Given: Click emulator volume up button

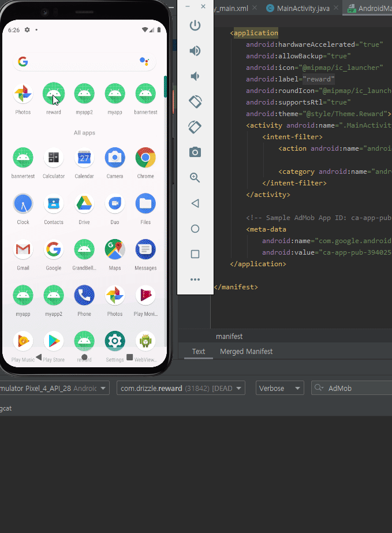Looking at the screenshot, I should 195,51.
